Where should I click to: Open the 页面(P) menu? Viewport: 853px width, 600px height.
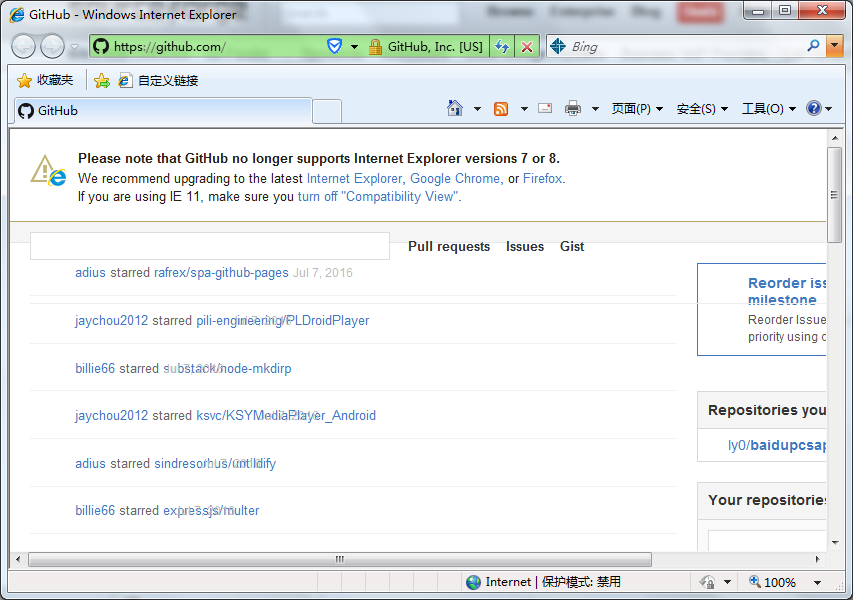tap(637, 109)
